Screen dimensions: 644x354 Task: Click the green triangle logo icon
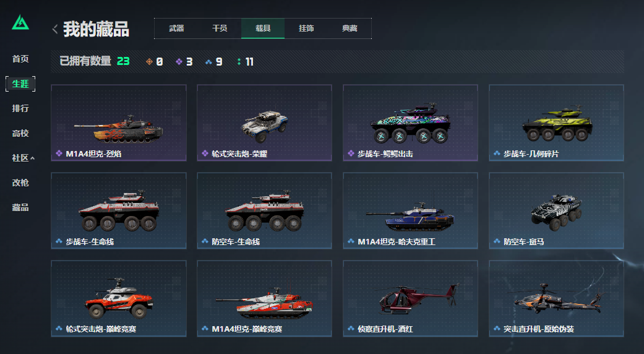(20, 22)
